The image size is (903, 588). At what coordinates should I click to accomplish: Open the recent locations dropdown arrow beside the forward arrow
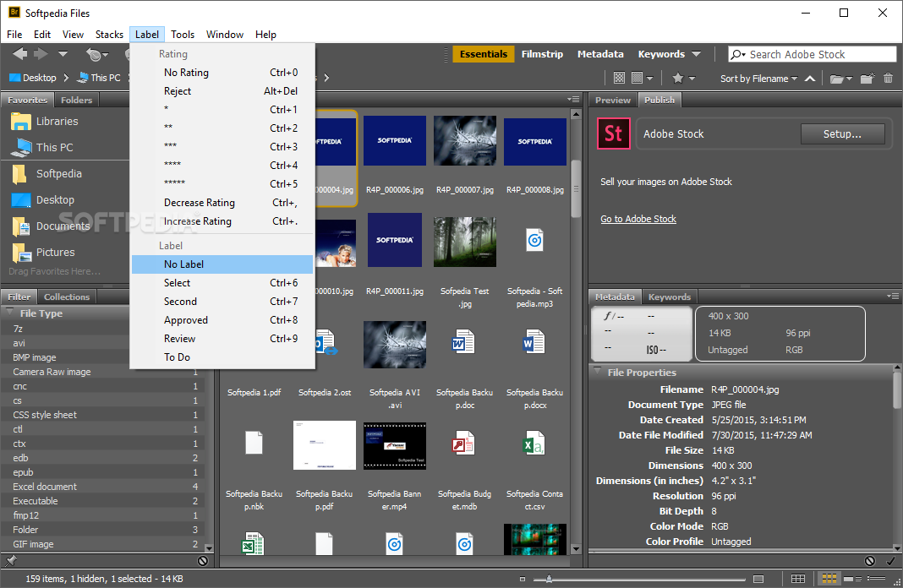(63, 54)
